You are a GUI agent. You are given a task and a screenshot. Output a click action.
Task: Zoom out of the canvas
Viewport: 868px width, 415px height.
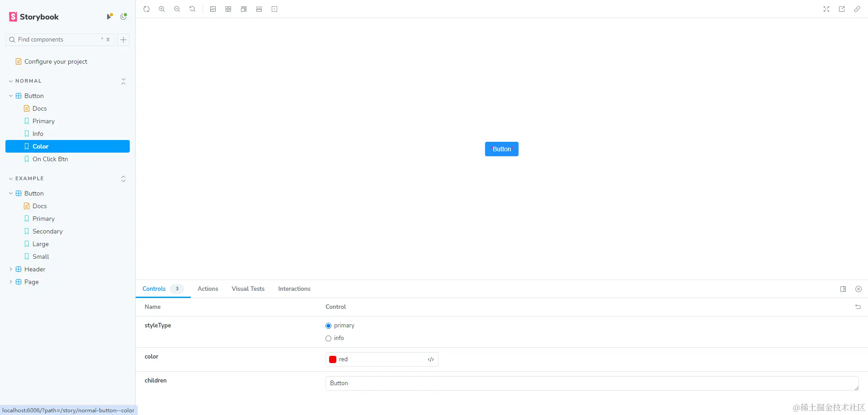(x=177, y=9)
